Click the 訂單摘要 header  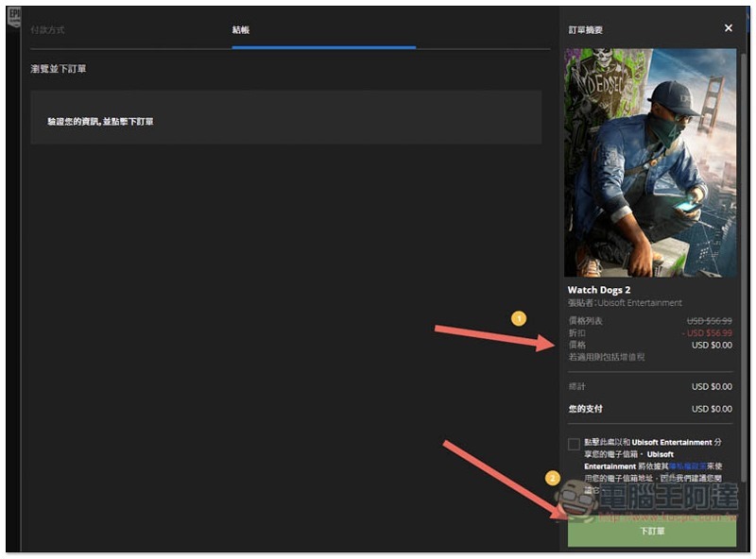click(585, 30)
